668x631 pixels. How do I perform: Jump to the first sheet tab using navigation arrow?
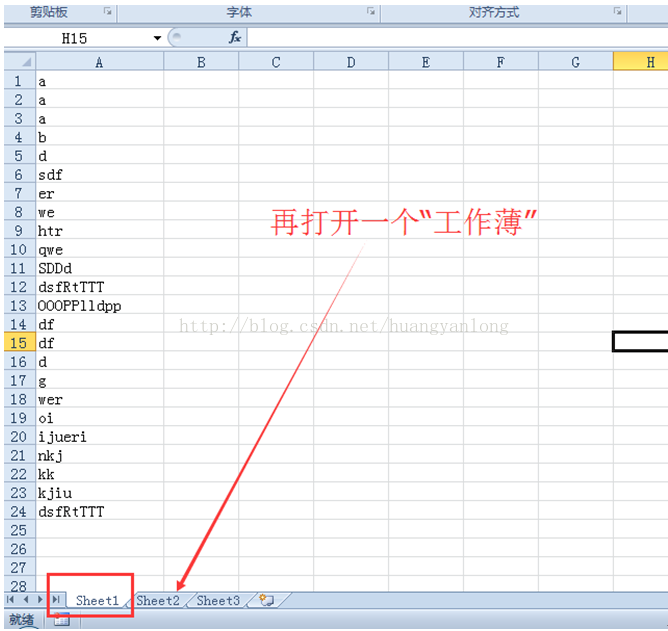click(x=11, y=599)
